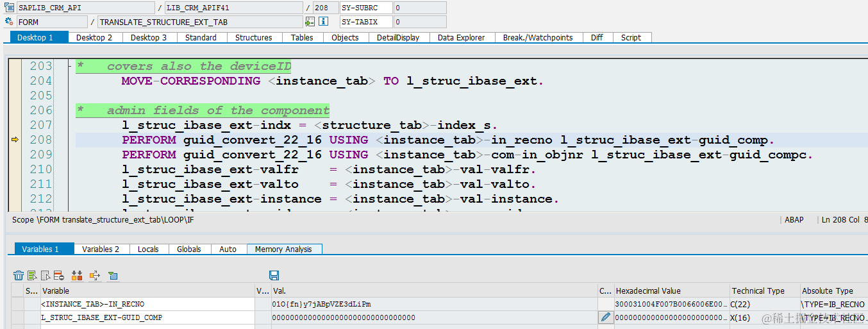Image resolution: width=868 pixels, height=329 pixels.
Task: Click pencil edit icon for L_STRUC_IBASE_EXT-GUID_COMP
Action: click(605, 317)
